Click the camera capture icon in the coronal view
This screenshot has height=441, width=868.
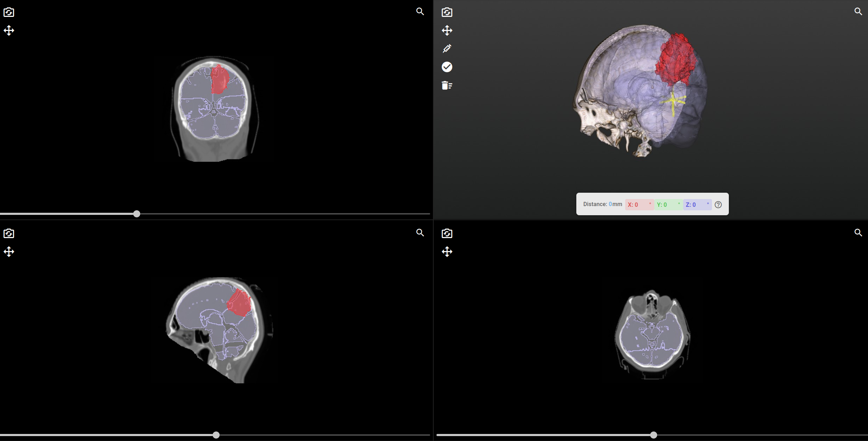pyautogui.click(x=8, y=12)
